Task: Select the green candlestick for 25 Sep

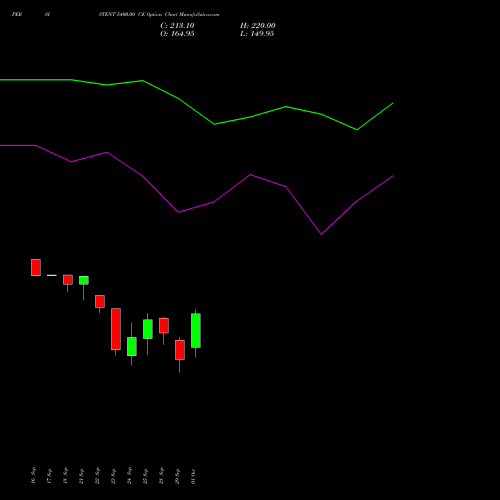Action: pyautogui.click(x=148, y=329)
